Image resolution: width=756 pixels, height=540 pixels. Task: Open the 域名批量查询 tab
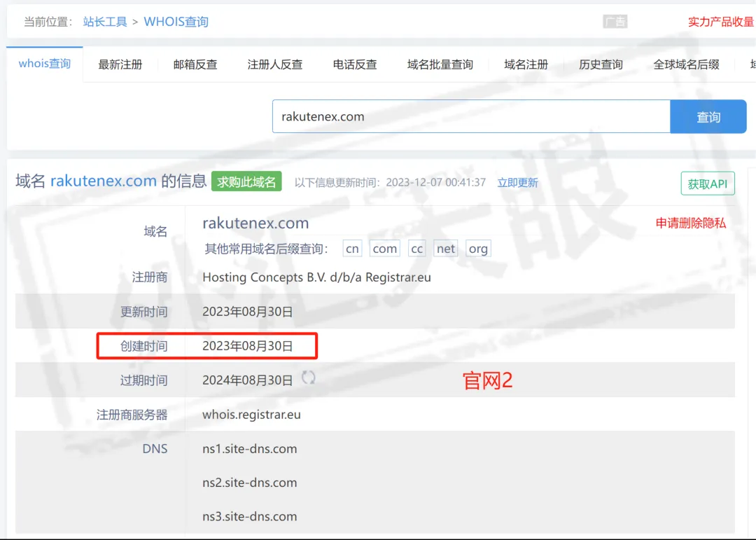click(x=440, y=64)
